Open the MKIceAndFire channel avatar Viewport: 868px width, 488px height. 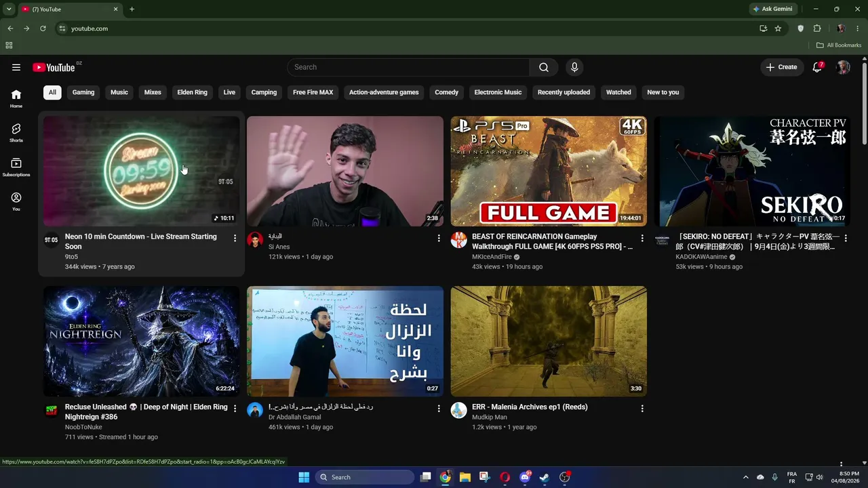(x=459, y=240)
